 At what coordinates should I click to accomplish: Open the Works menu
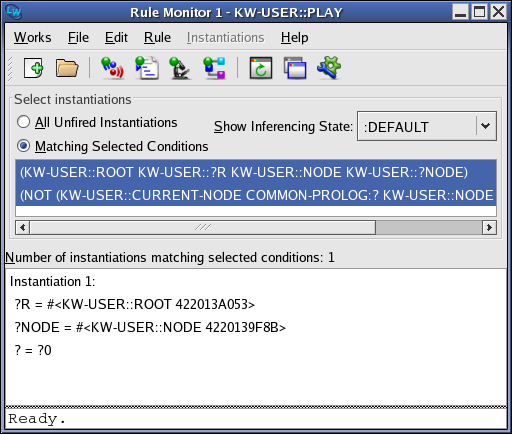[x=33, y=37]
